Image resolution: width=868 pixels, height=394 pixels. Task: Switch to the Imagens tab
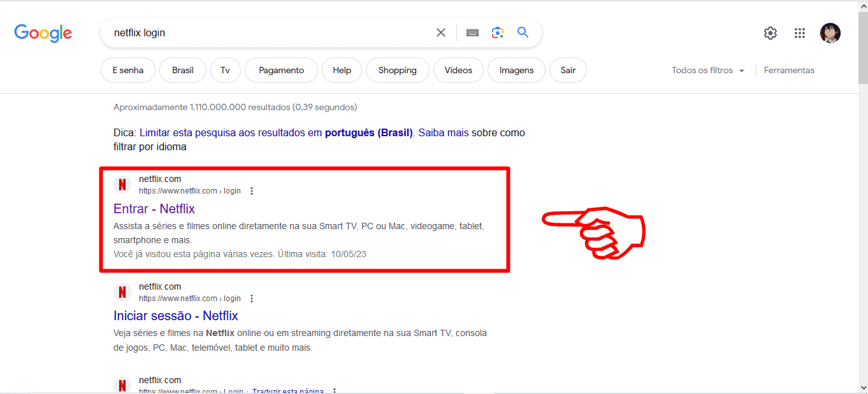click(516, 70)
